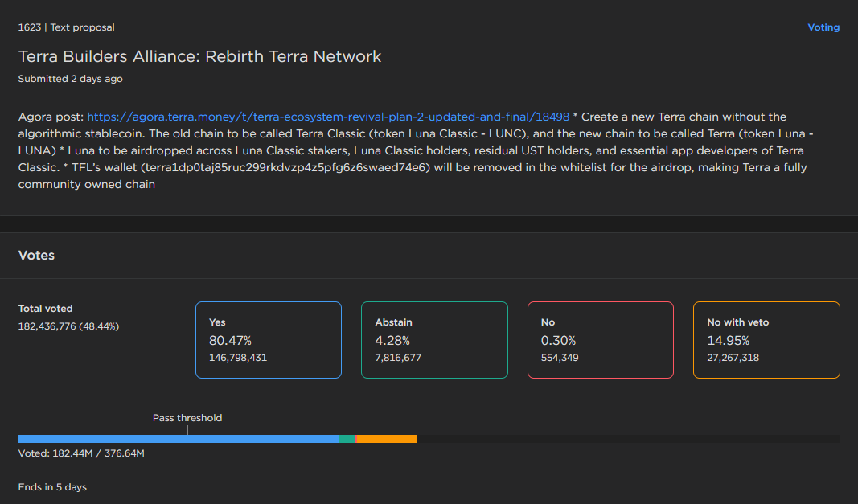858x504 pixels.
Task: Click the proposal title Terra Builders Alliance
Action: 199,56
